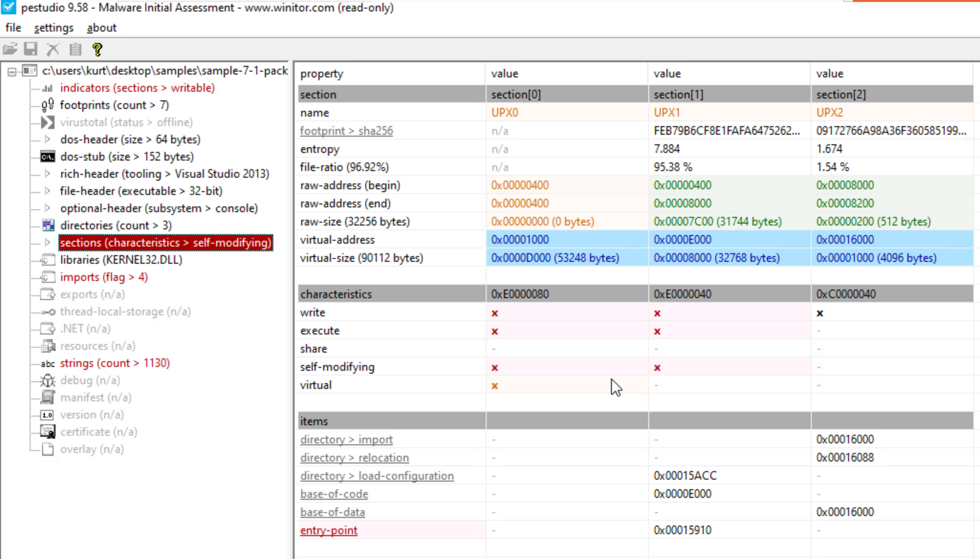Click the footprints node icon in tree
The width and height of the screenshot is (980, 559).
[x=47, y=105]
